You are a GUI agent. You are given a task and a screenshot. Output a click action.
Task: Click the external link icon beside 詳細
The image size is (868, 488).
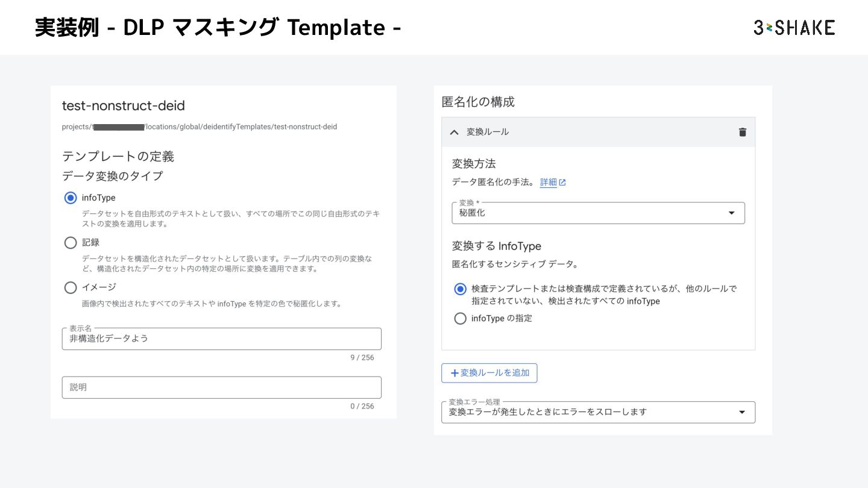click(562, 183)
